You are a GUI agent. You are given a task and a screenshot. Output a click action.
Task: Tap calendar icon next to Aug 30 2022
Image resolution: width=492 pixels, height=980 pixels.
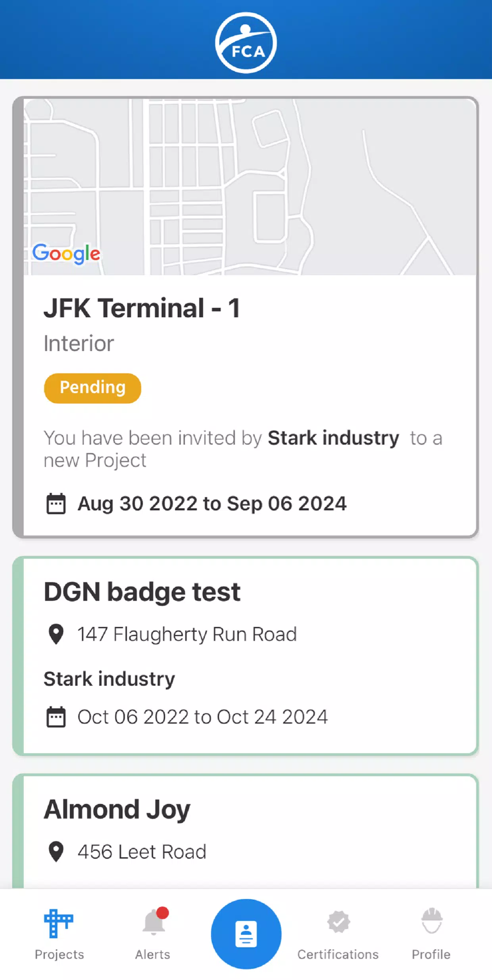56,504
